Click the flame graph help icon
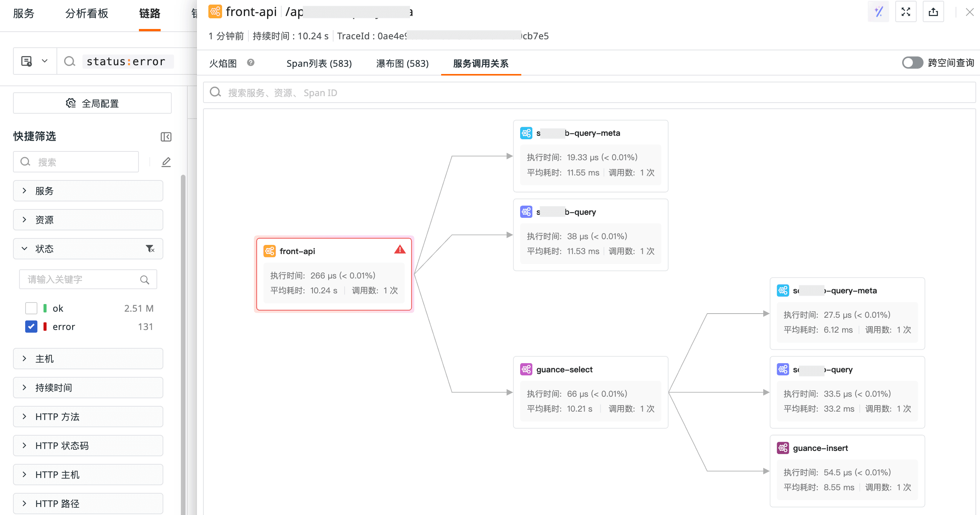This screenshot has width=980, height=515. [x=251, y=63]
